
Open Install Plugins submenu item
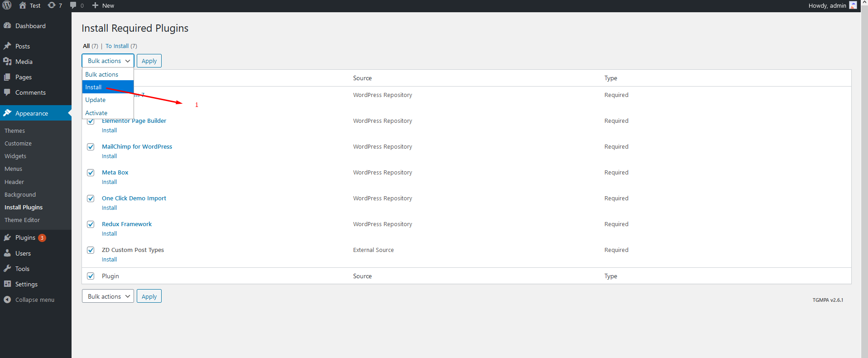click(x=24, y=207)
